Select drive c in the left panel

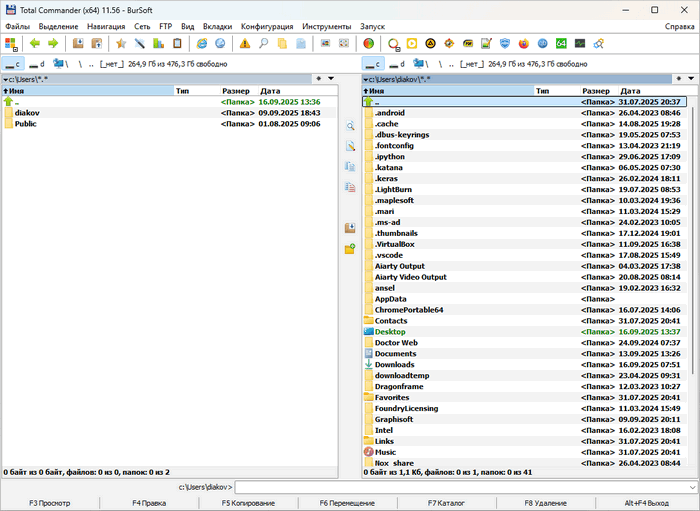tap(13, 64)
